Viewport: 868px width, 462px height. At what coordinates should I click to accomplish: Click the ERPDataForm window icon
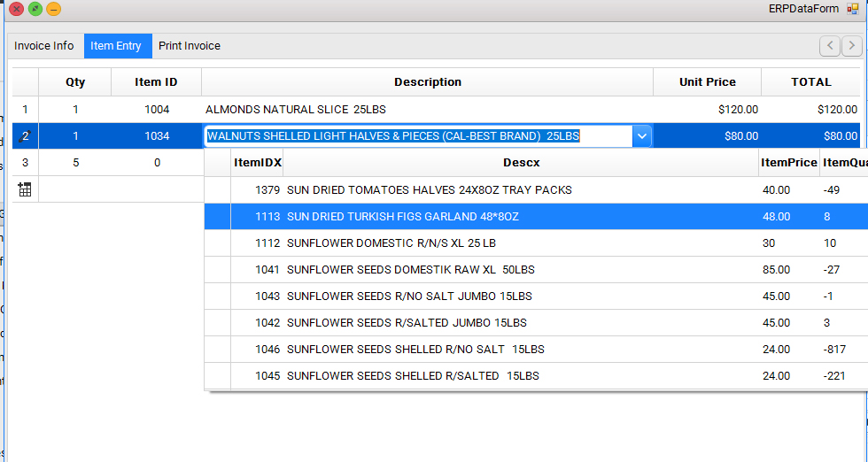pos(852,9)
